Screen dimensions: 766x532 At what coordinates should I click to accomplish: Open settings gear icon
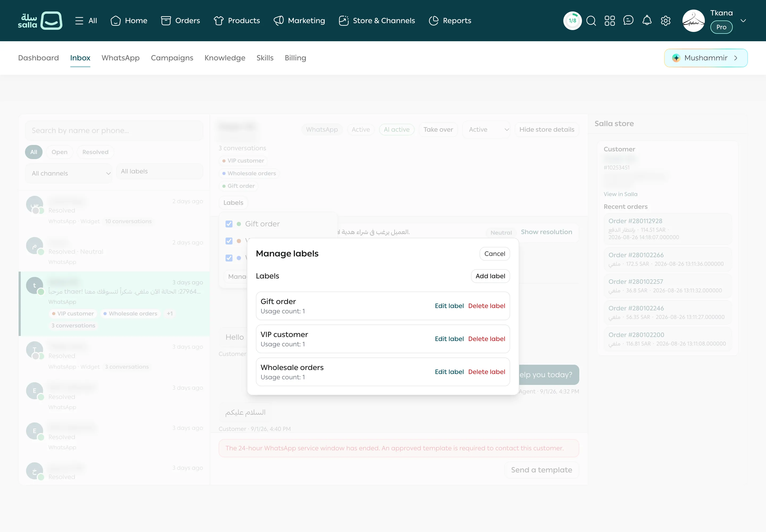pos(666,21)
